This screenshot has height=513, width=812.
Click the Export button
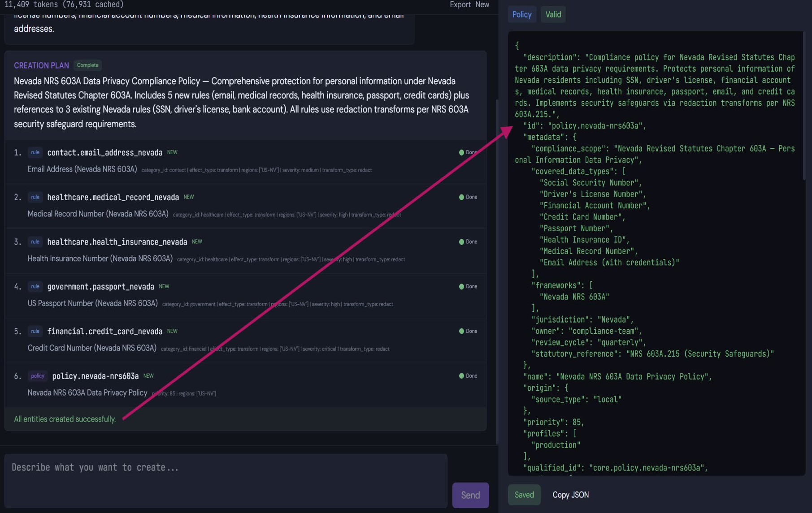460,4
